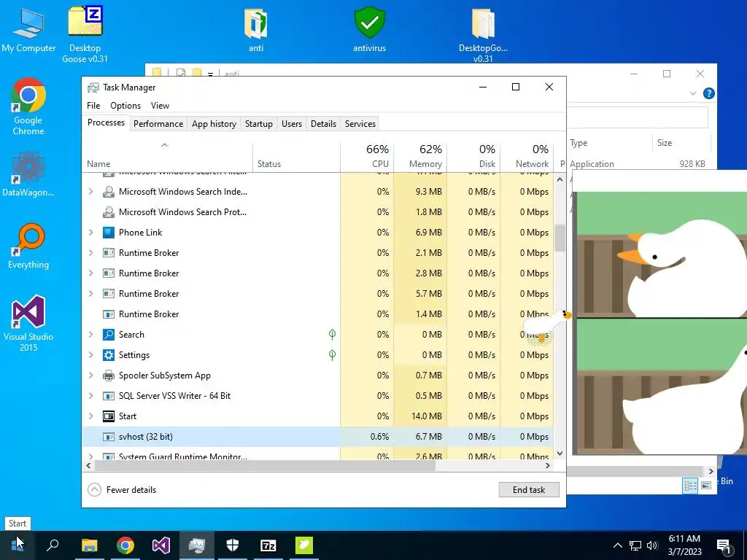Screen dimensions: 747x560
Task: Switch to the Details tab
Action: 323,124
